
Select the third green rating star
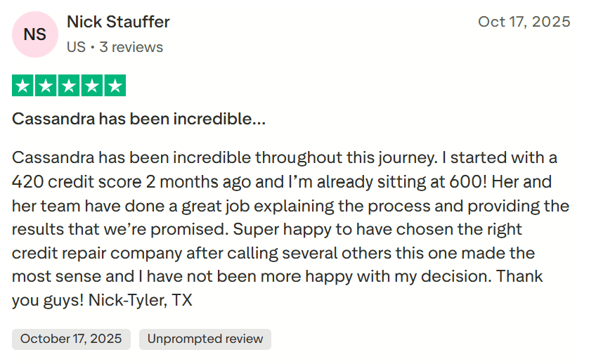69,86
